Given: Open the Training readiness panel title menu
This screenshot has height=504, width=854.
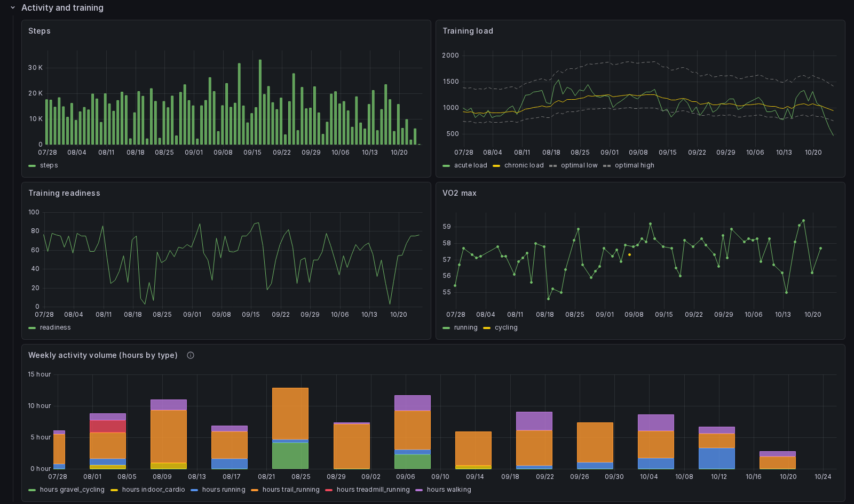Looking at the screenshot, I should (64, 193).
